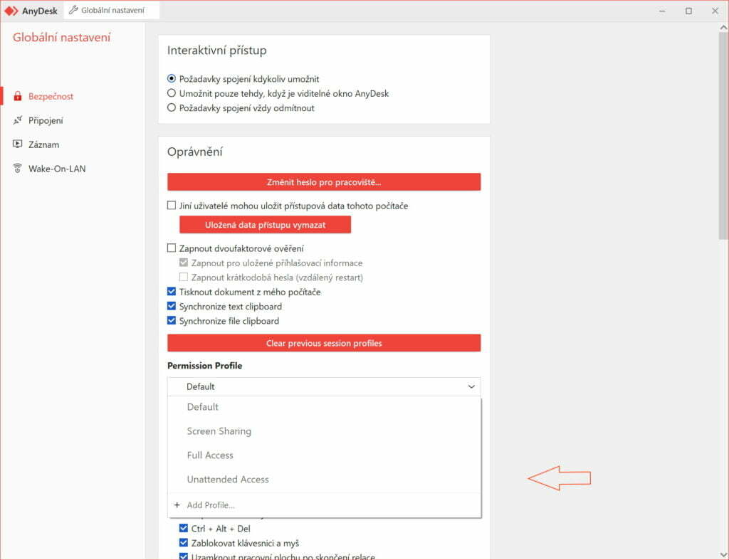Click the scrollbar down arrow
Screen dimensions: 729x560
pos(723,554)
